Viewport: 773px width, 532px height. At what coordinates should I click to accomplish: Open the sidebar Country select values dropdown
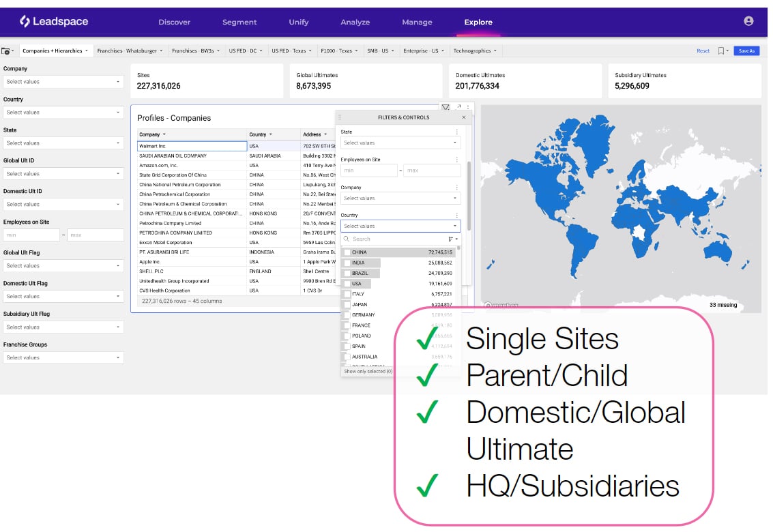click(x=63, y=113)
